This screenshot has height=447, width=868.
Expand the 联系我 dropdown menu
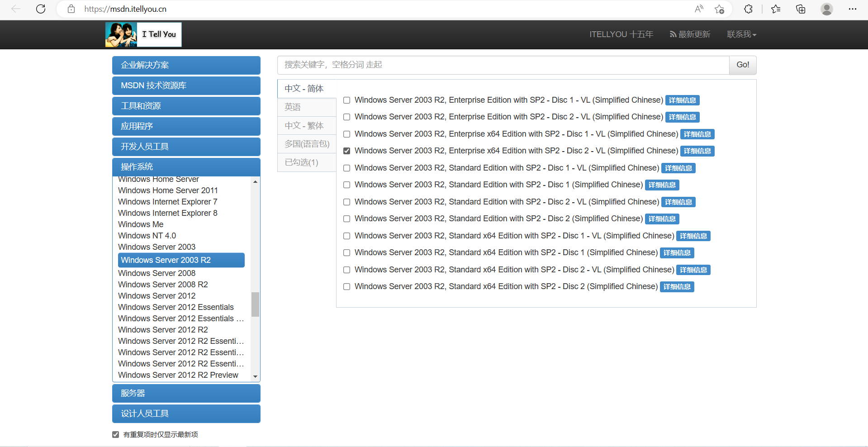(742, 34)
